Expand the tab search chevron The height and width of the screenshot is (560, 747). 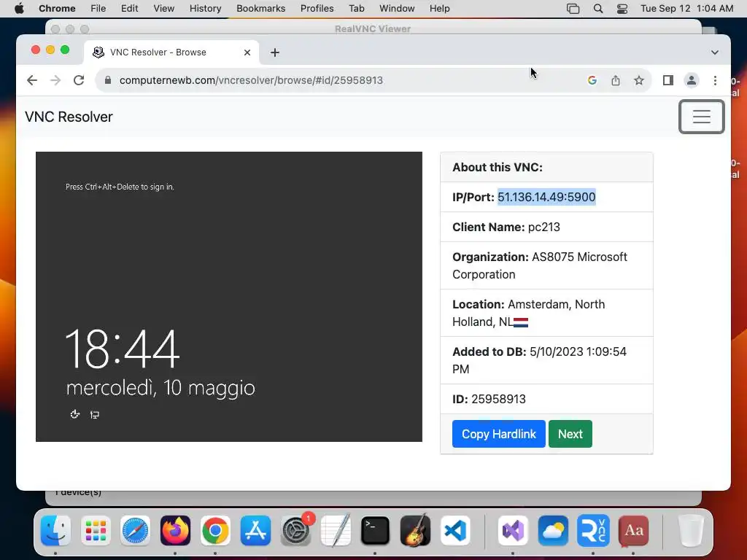click(715, 52)
